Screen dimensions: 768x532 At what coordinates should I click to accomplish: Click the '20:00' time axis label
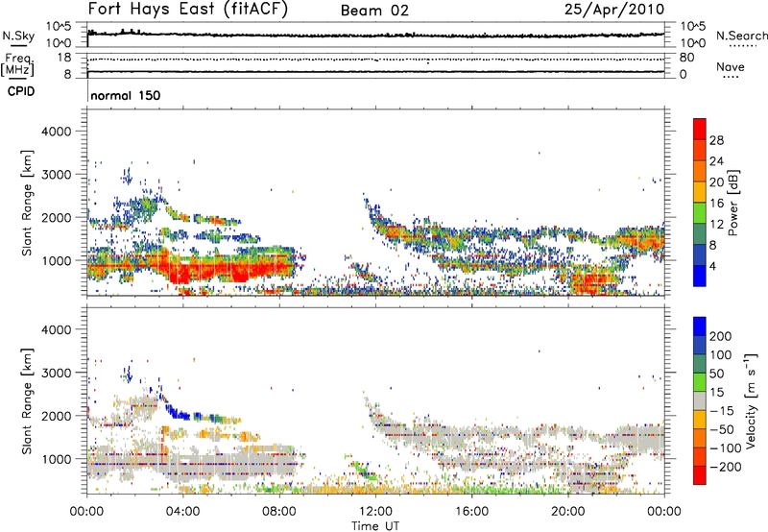click(x=567, y=512)
